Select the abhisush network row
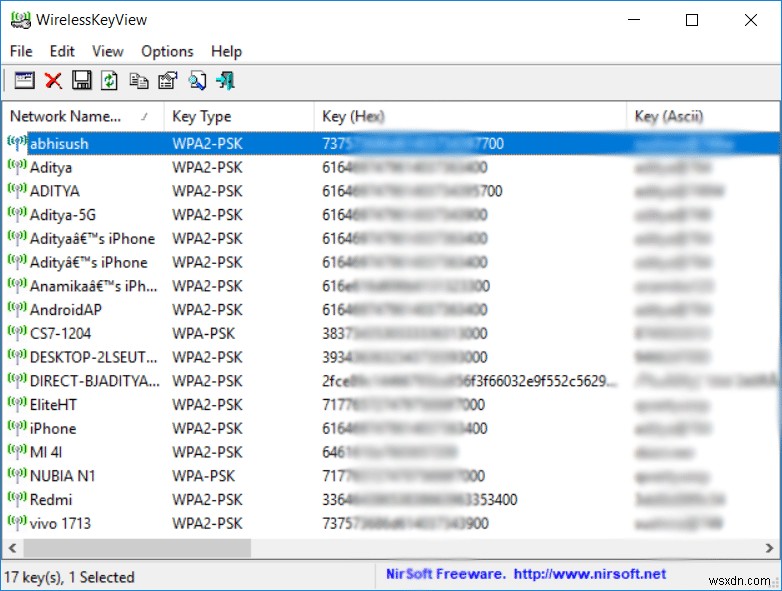Screen dimensions: 782x591 pyautogui.click(x=391, y=144)
